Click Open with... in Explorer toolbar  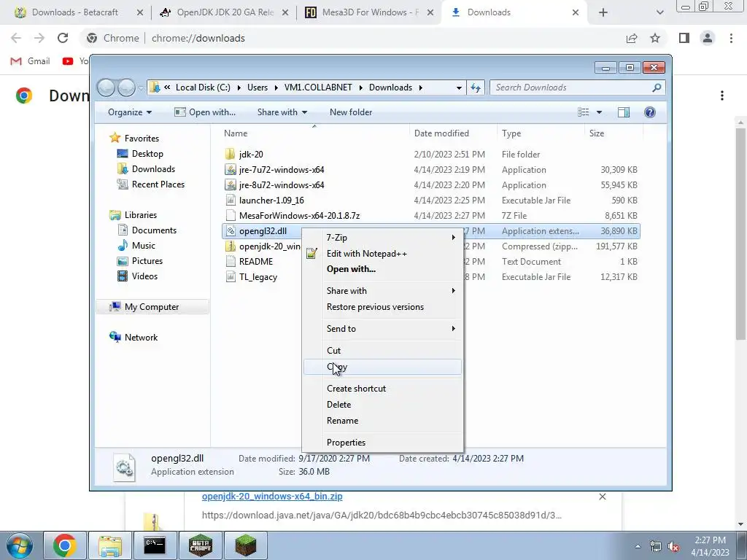[x=205, y=112]
